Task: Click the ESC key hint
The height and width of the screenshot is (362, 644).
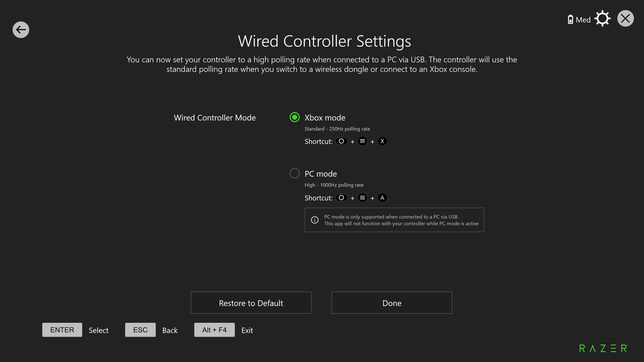Action: (x=140, y=330)
